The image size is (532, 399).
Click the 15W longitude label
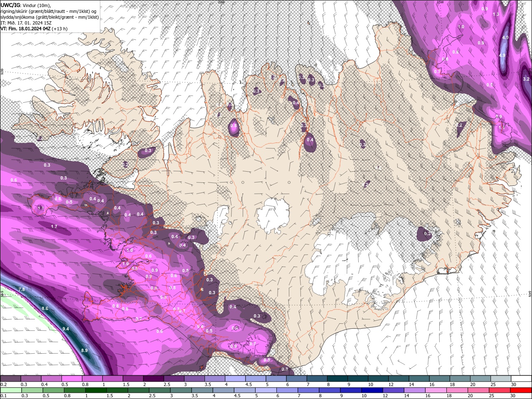click(x=440, y=2)
